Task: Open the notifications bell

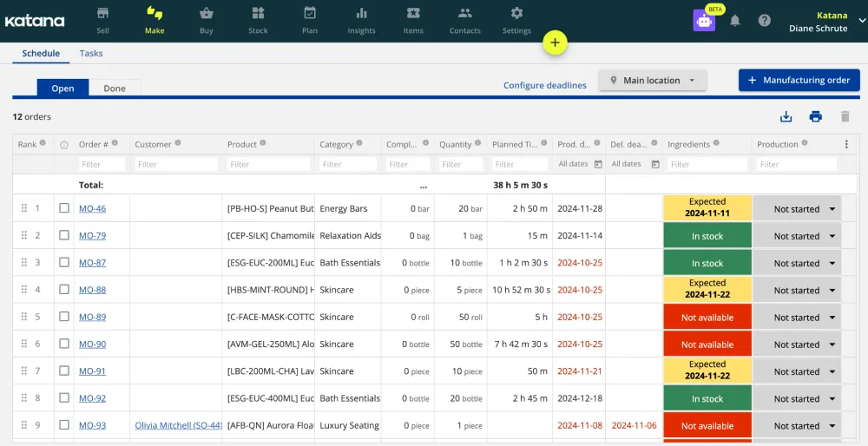Action: [735, 21]
